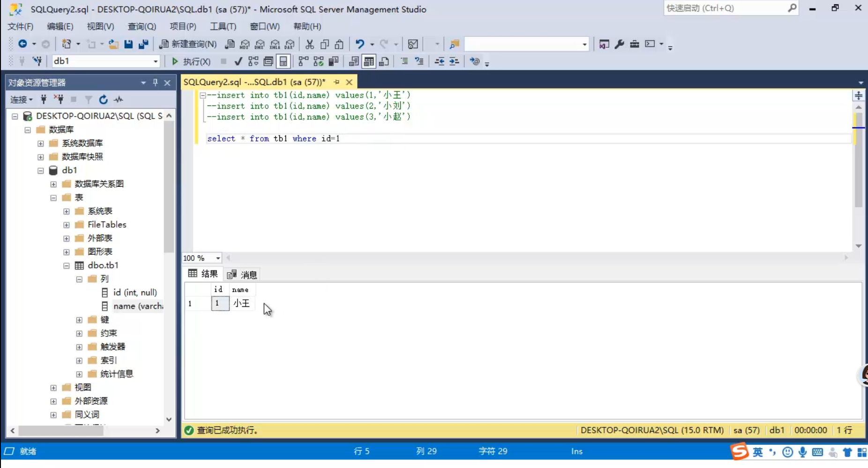Click the Cut scissors icon

[309, 44]
